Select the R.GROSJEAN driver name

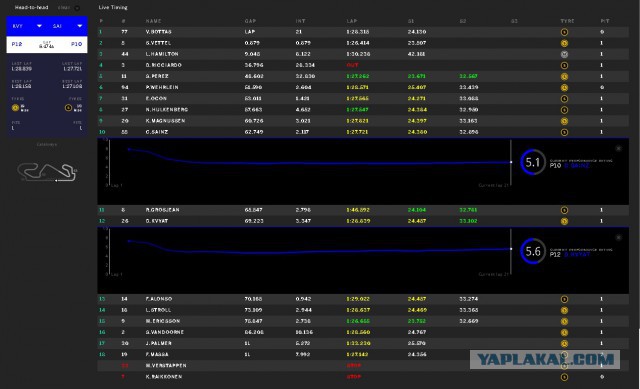(162, 210)
